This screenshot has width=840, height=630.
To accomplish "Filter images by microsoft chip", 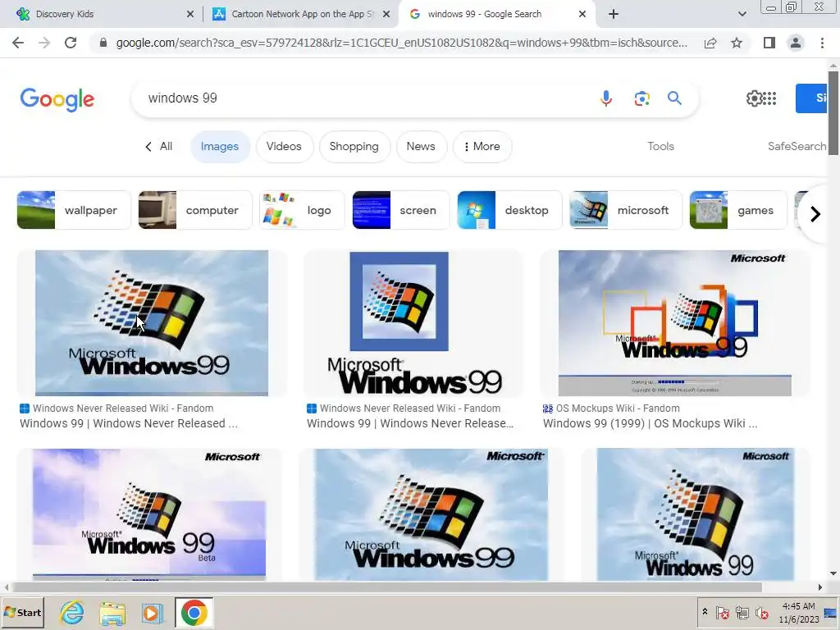I will pos(625,210).
